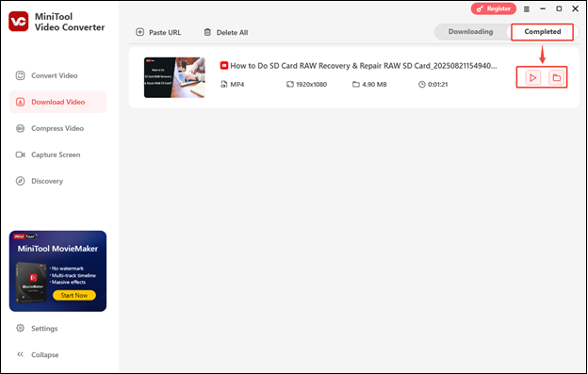Select Download Video in the sidebar

pyautogui.click(x=57, y=102)
